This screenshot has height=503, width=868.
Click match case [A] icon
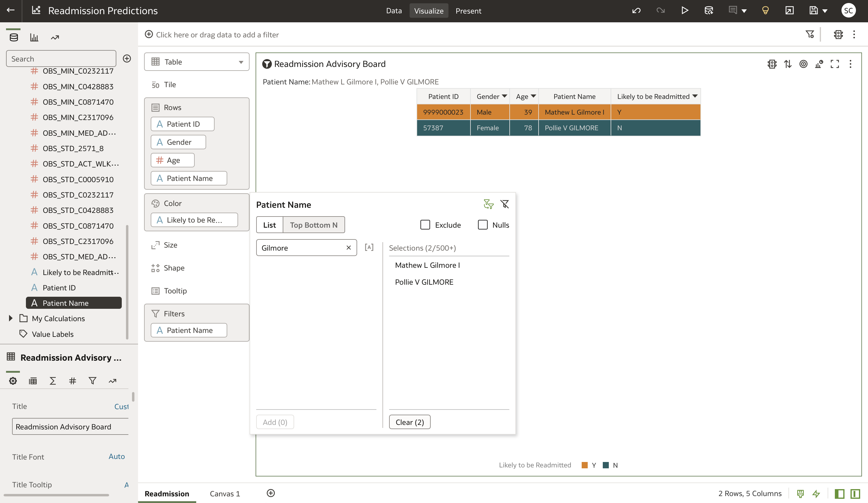click(x=369, y=247)
